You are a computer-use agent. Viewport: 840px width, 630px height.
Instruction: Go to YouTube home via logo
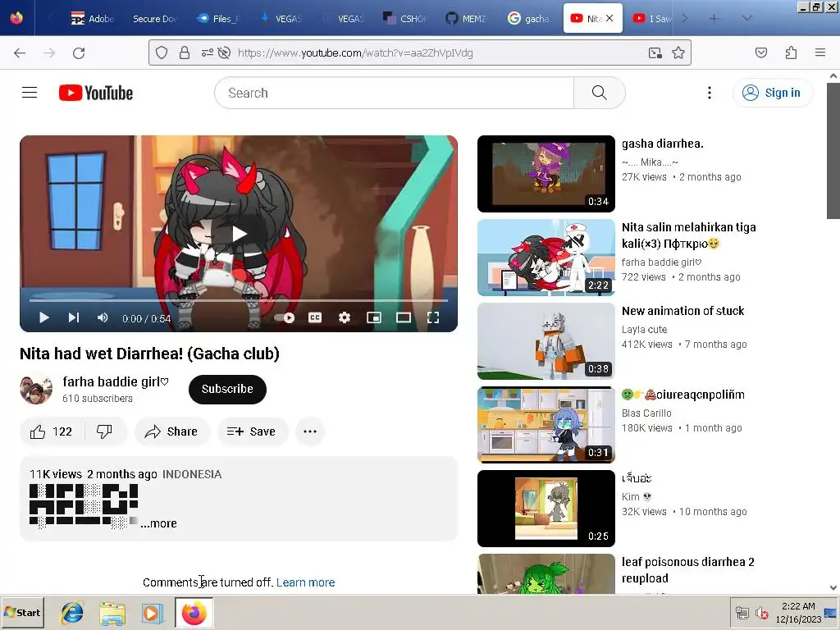pyautogui.click(x=96, y=93)
